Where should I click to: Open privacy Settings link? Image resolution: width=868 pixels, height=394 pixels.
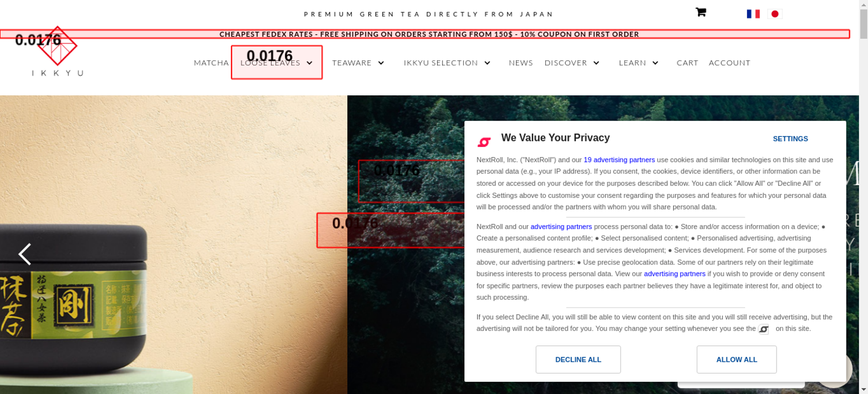790,139
